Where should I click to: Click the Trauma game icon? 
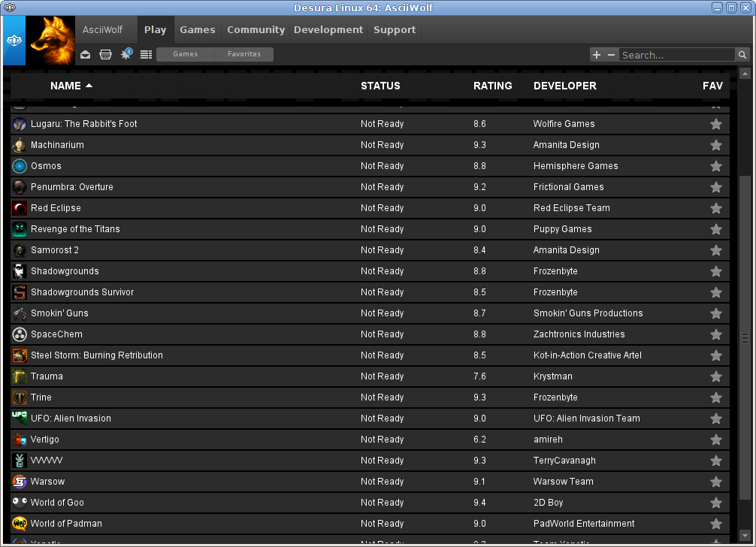click(x=20, y=376)
